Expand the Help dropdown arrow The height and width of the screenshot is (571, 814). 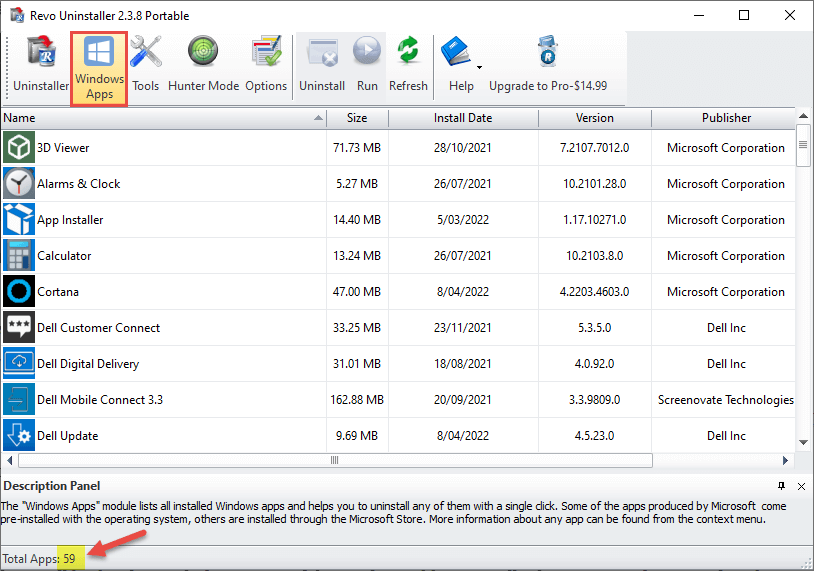[x=479, y=67]
